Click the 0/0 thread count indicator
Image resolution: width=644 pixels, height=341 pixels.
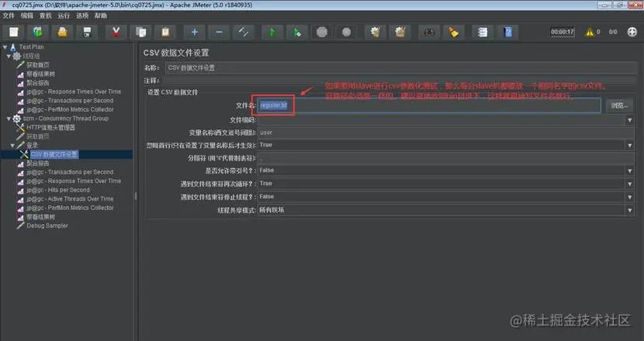[613, 32]
